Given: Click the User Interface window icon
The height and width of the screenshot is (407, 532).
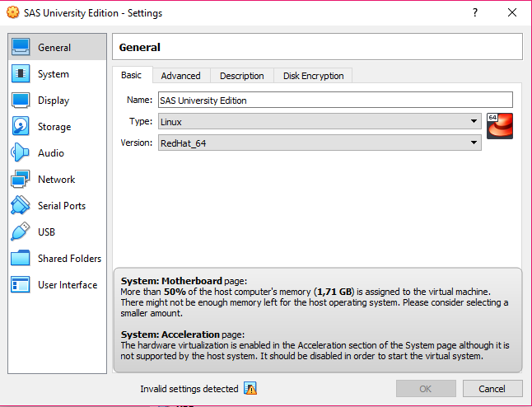Looking at the screenshot, I should click(x=21, y=284).
